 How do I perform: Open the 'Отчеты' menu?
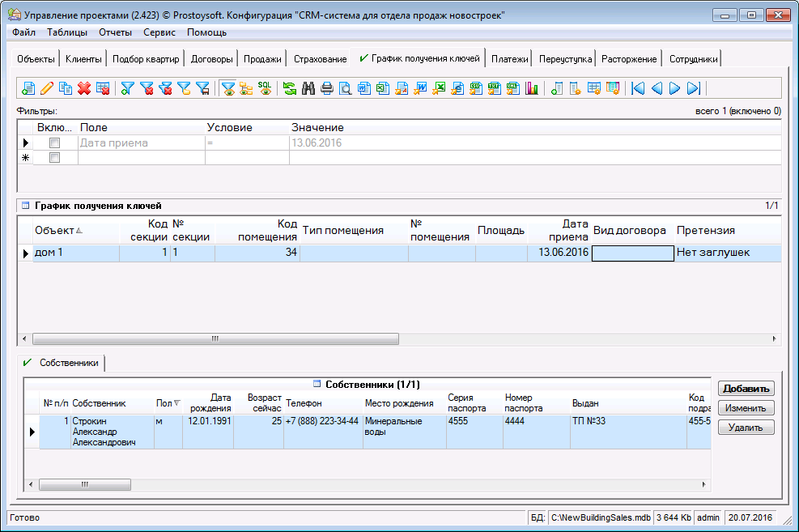click(x=115, y=32)
